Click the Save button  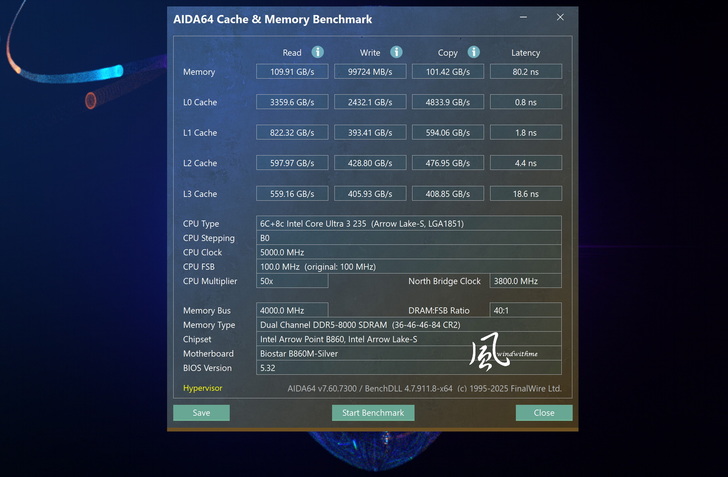click(x=201, y=412)
